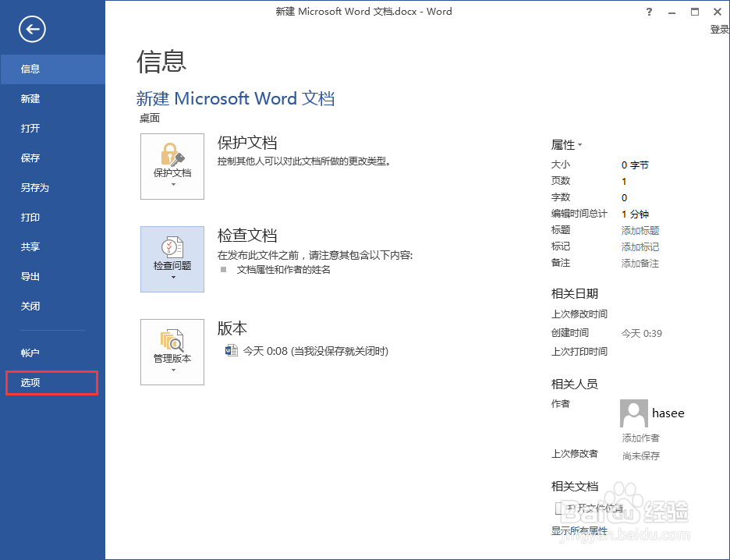The height and width of the screenshot is (560, 730).
Task: Select the 信息 tab in sidebar
Action: [52, 69]
